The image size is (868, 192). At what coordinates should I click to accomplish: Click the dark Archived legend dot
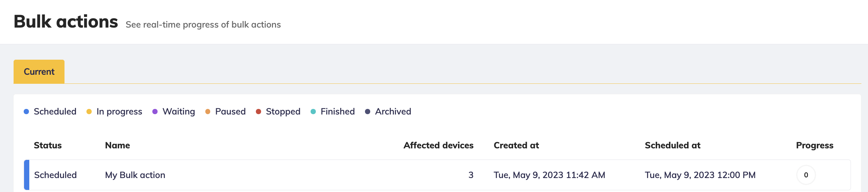(367, 112)
